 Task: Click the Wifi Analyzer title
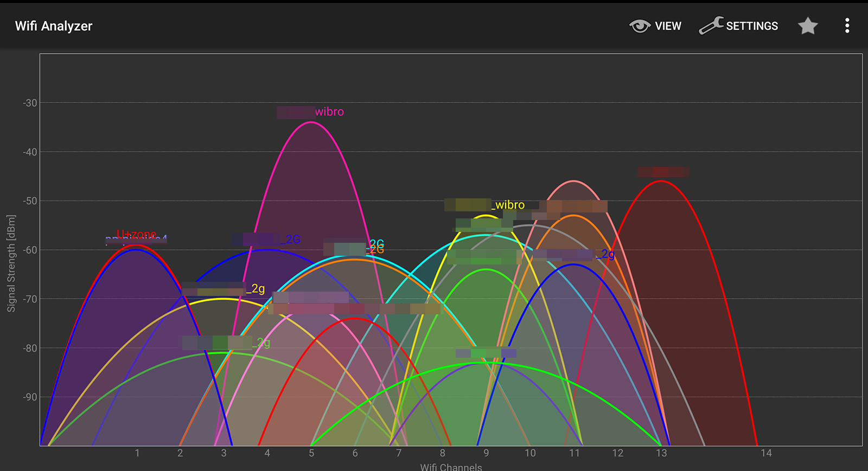pos(54,26)
